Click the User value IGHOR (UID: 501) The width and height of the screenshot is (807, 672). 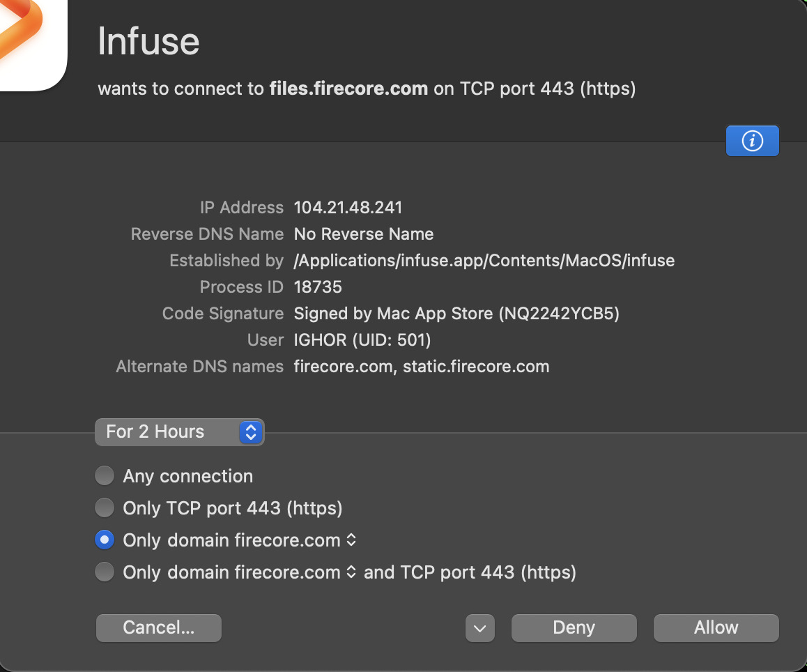362,340
